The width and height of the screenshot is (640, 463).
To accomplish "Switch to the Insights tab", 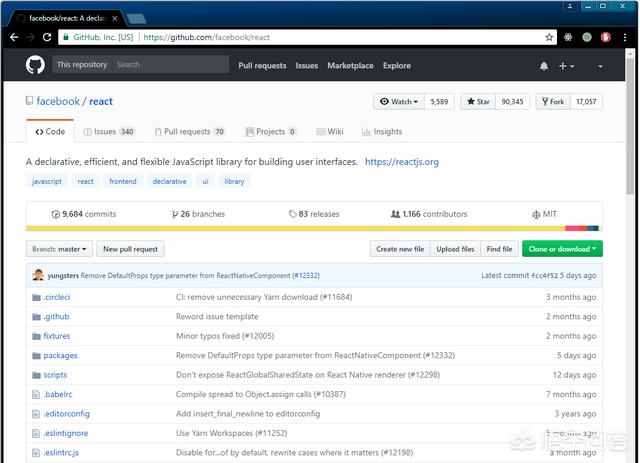I will coord(382,131).
